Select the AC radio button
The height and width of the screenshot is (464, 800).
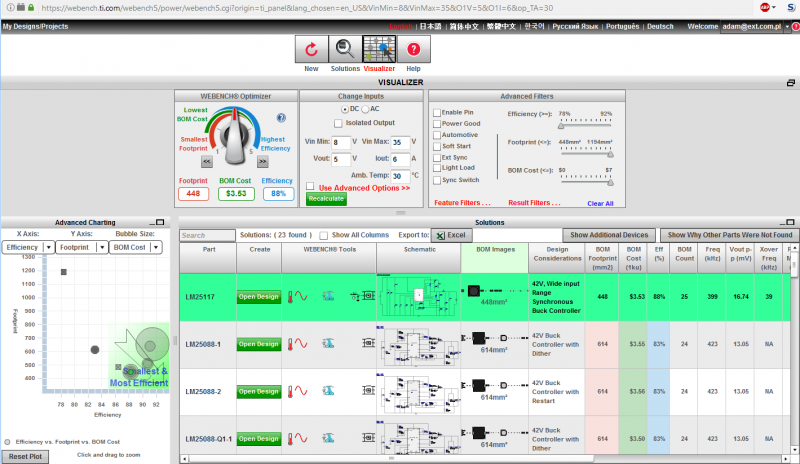pos(365,108)
